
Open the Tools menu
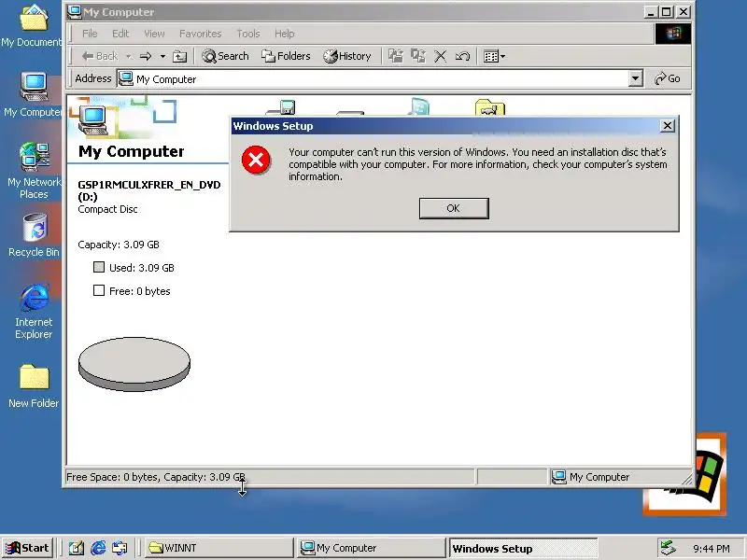[x=248, y=34]
